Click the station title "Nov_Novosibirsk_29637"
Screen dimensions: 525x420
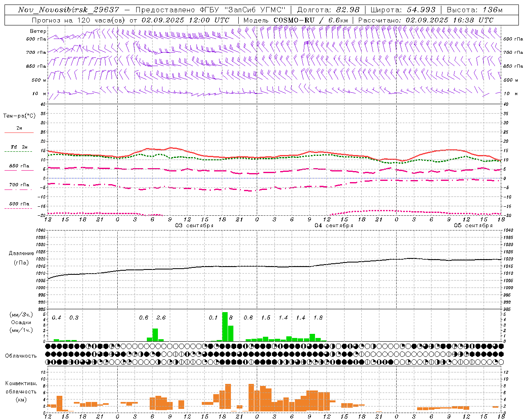tap(68, 10)
